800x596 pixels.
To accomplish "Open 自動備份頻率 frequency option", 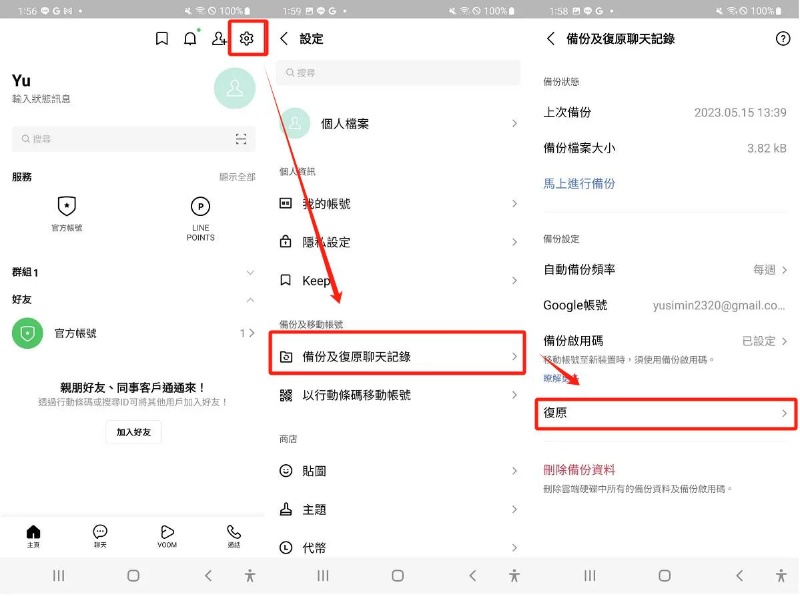I will 665,270.
